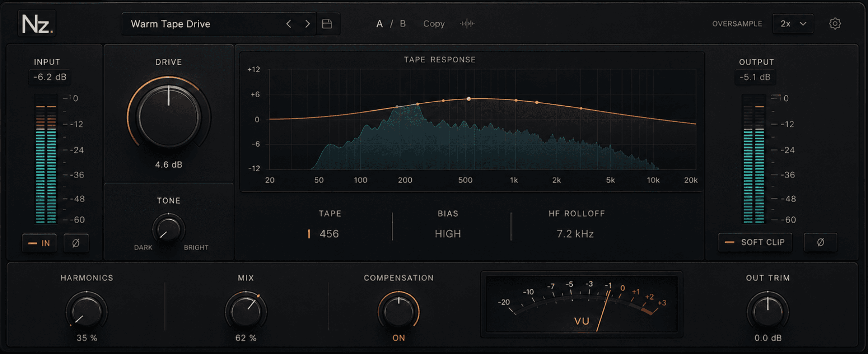Click the Tone knob

pyautogui.click(x=168, y=230)
